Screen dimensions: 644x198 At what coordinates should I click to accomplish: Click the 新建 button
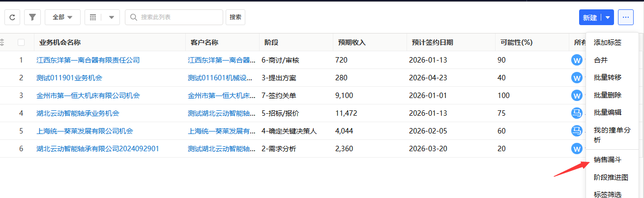[590, 17]
